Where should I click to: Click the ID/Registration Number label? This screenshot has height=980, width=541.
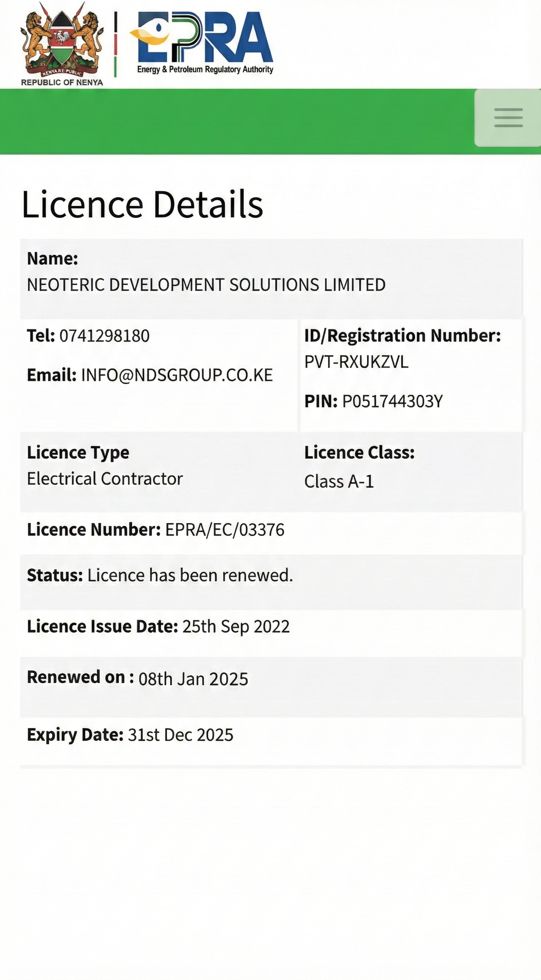point(403,335)
